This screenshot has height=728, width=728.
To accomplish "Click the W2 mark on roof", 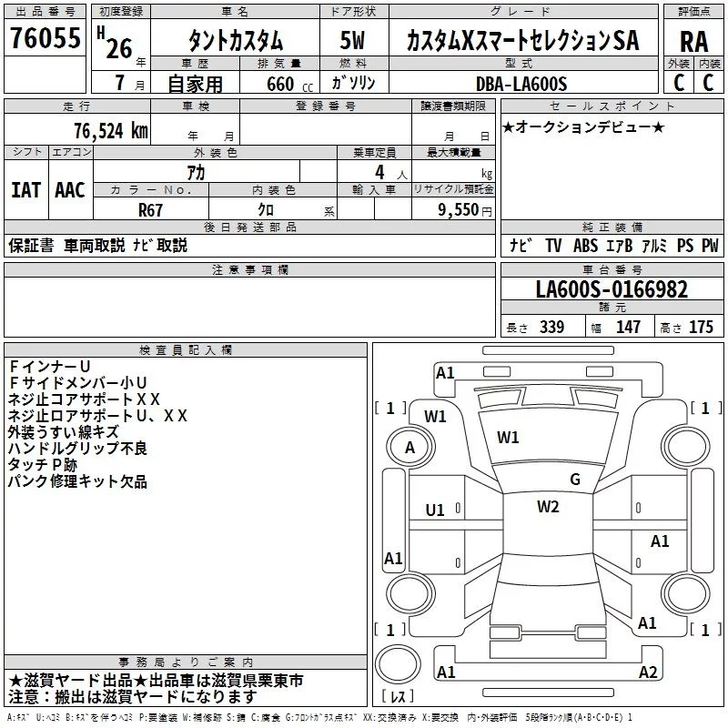I will click(548, 507).
